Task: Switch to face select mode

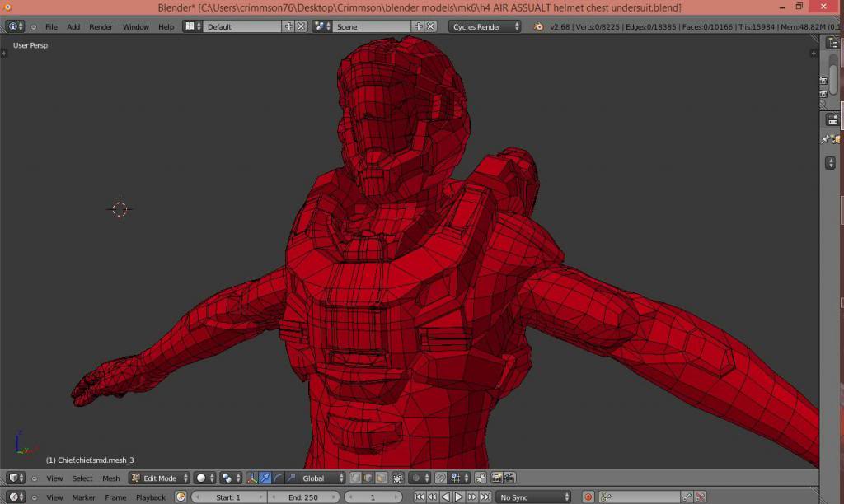Action: coord(381,478)
